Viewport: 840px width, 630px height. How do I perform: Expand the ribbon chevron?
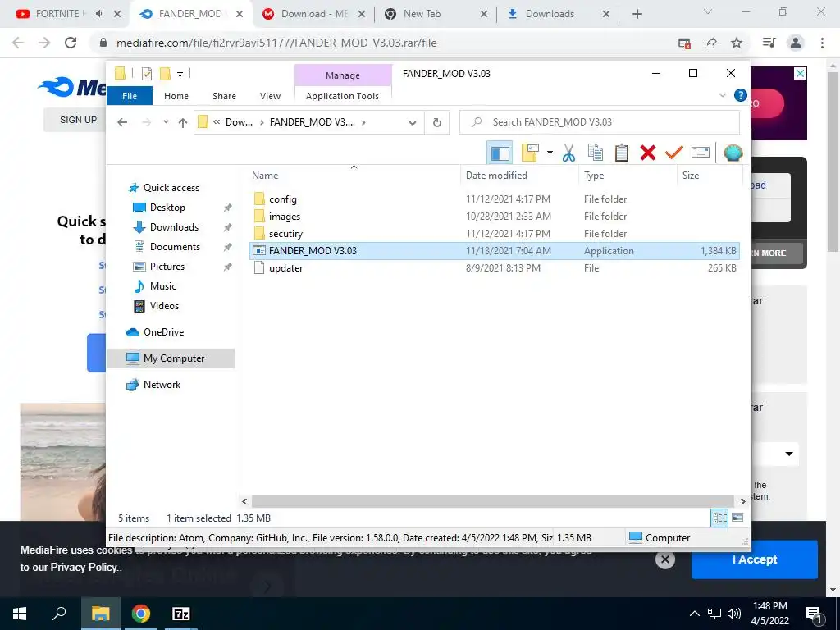(x=722, y=95)
